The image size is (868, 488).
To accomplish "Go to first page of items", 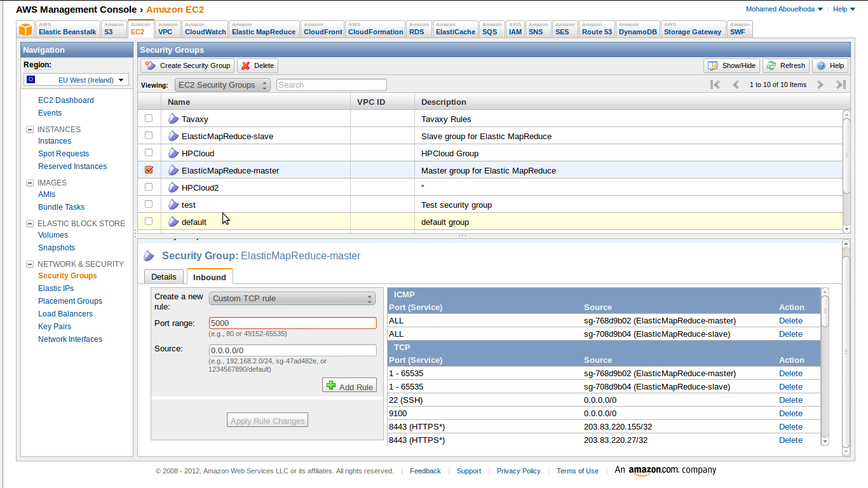I will (x=715, y=85).
